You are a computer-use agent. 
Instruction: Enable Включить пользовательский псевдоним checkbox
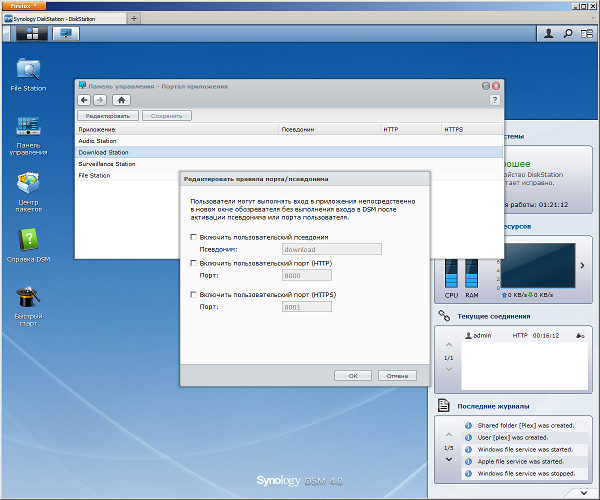pos(193,236)
